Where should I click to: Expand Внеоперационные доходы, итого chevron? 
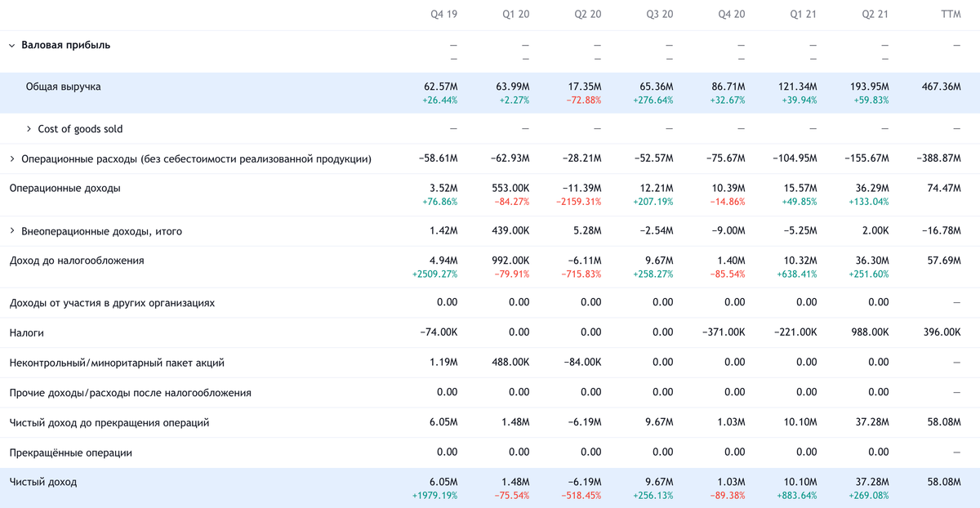pyautogui.click(x=11, y=231)
